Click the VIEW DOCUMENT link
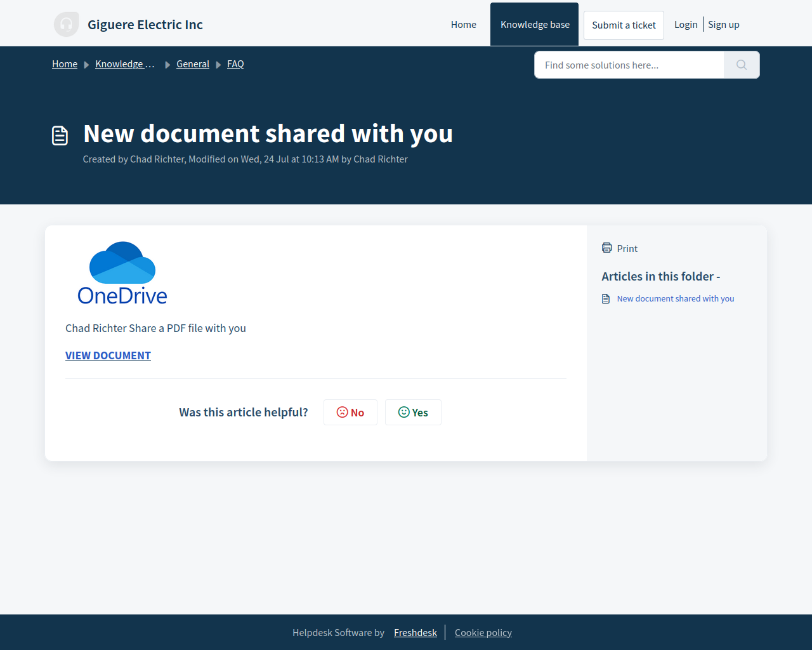 [x=108, y=355]
